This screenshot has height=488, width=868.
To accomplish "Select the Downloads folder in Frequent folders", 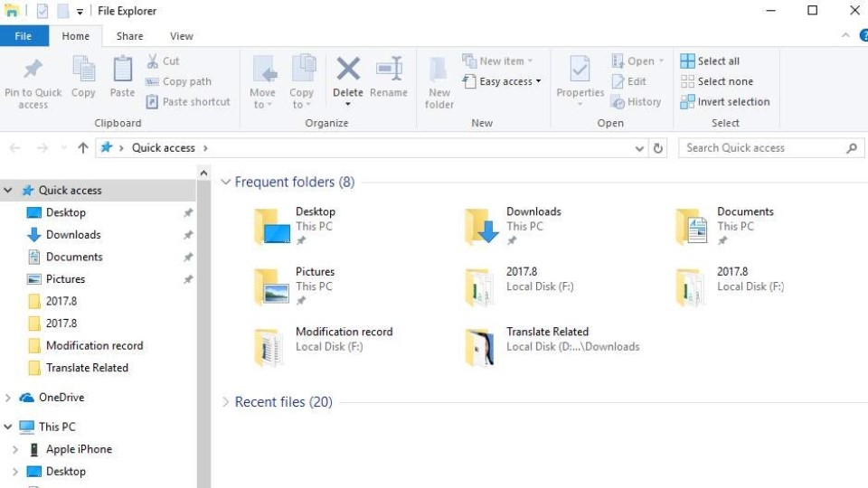I will pos(514,227).
